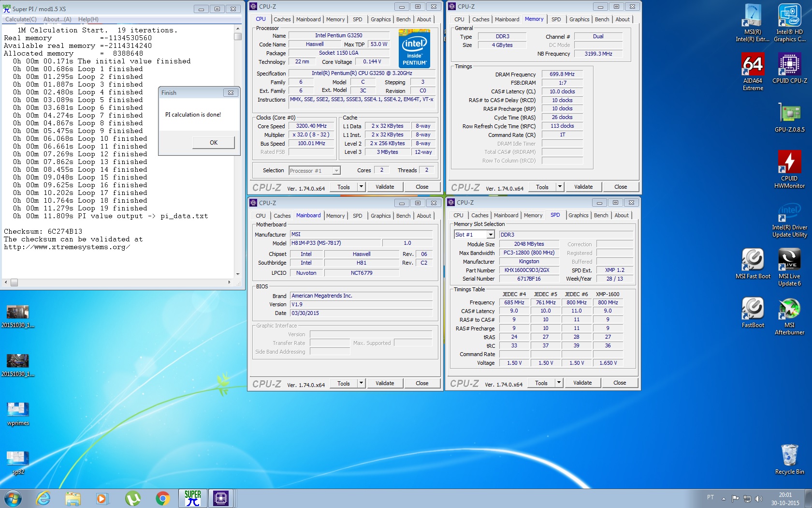
Task: Open second 20151030 photo thumbnail on desktop
Action: point(18,365)
